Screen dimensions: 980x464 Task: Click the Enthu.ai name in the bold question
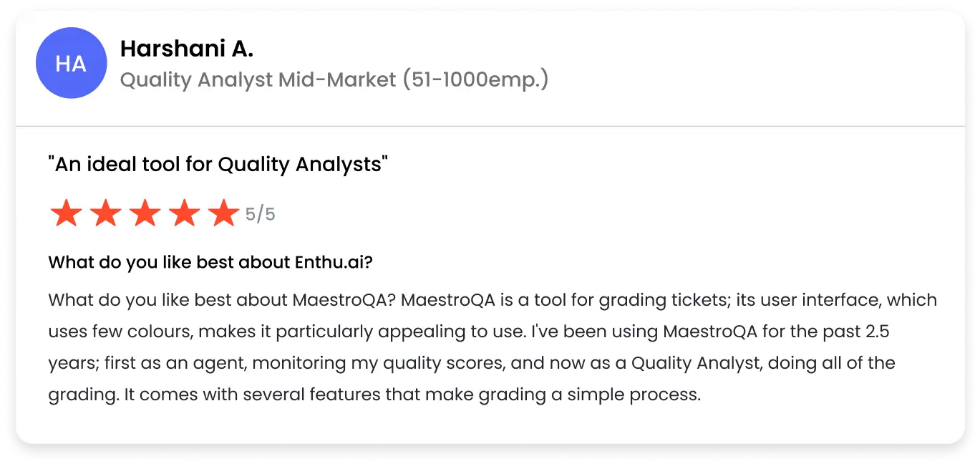coord(334,262)
